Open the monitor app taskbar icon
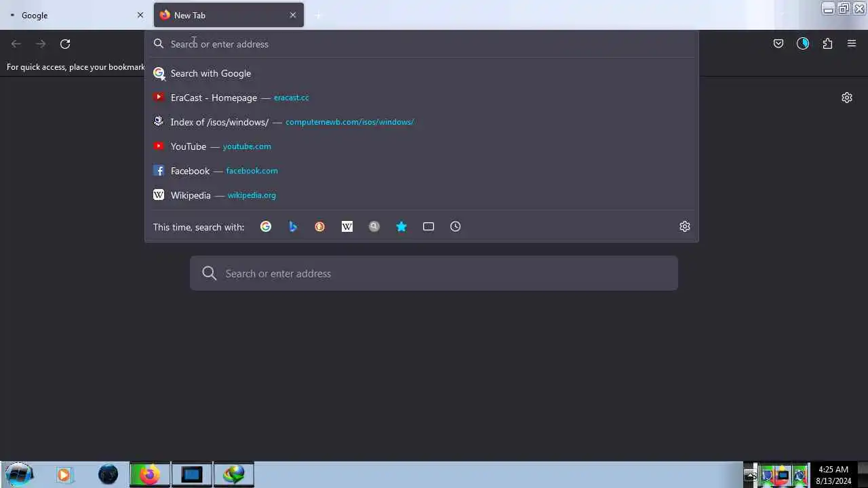Image resolution: width=868 pixels, height=488 pixels. [192, 474]
